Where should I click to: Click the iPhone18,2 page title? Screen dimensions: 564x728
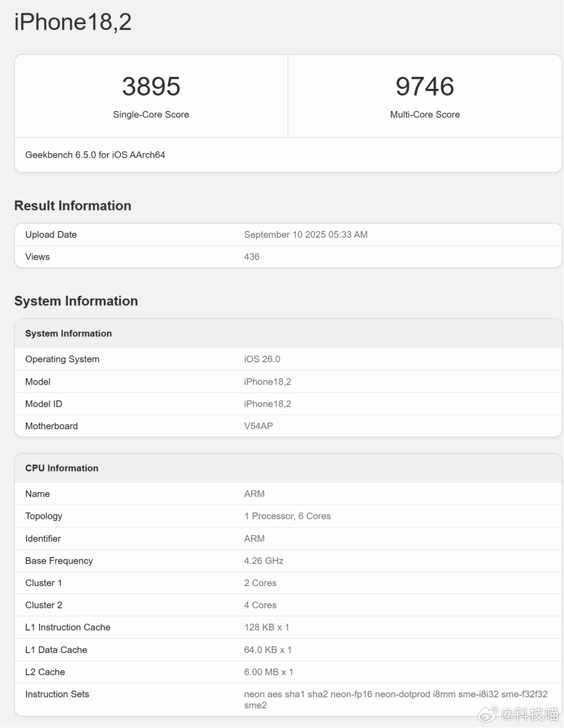click(x=73, y=22)
